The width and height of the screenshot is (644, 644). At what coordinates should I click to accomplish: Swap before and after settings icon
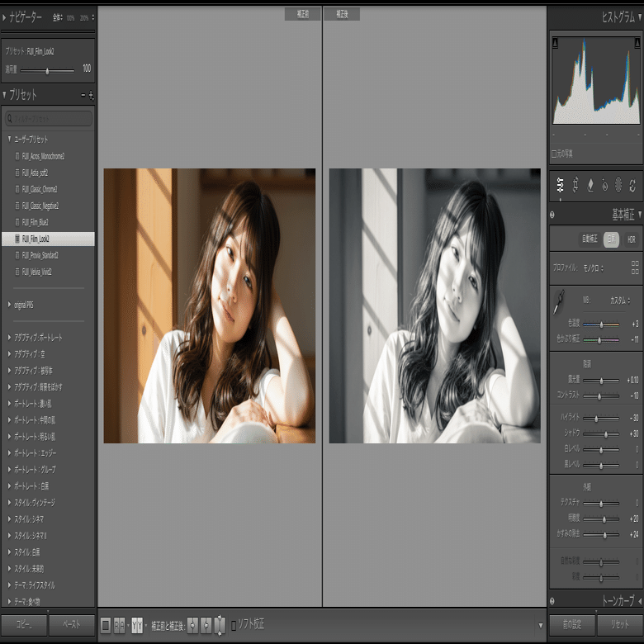(x=220, y=626)
